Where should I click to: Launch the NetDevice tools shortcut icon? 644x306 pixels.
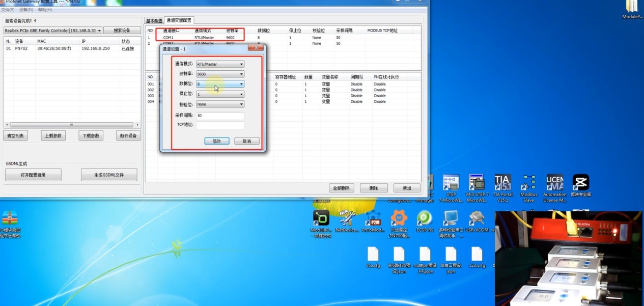click(x=347, y=219)
